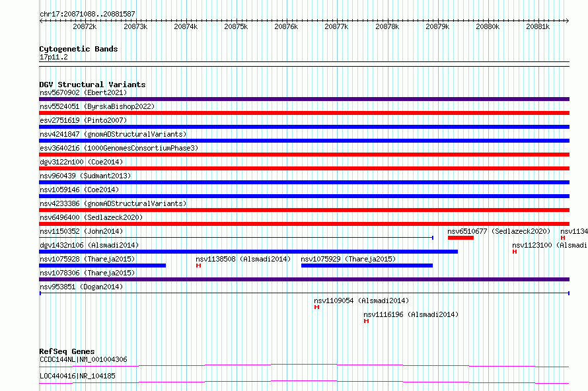Screen dimensions: 588x391
Task: Click the red nsv1109054 variant marker
Action: pyautogui.click(x=316, y=307)
